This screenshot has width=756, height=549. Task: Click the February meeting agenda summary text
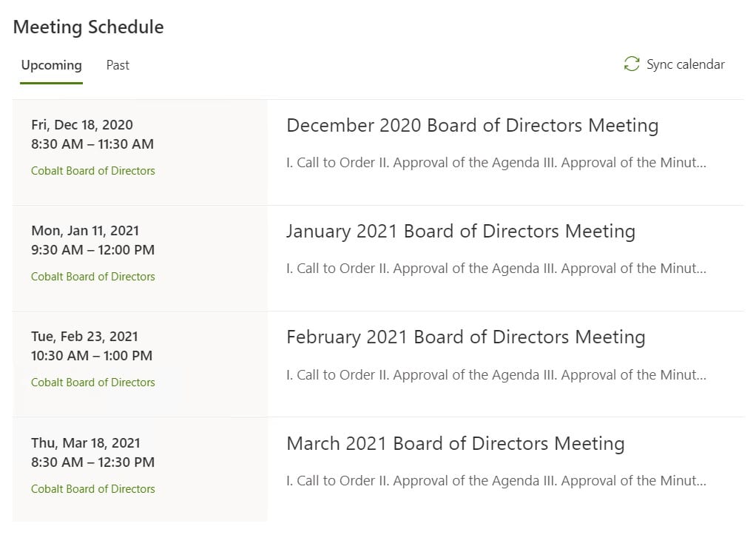point(496,375)
